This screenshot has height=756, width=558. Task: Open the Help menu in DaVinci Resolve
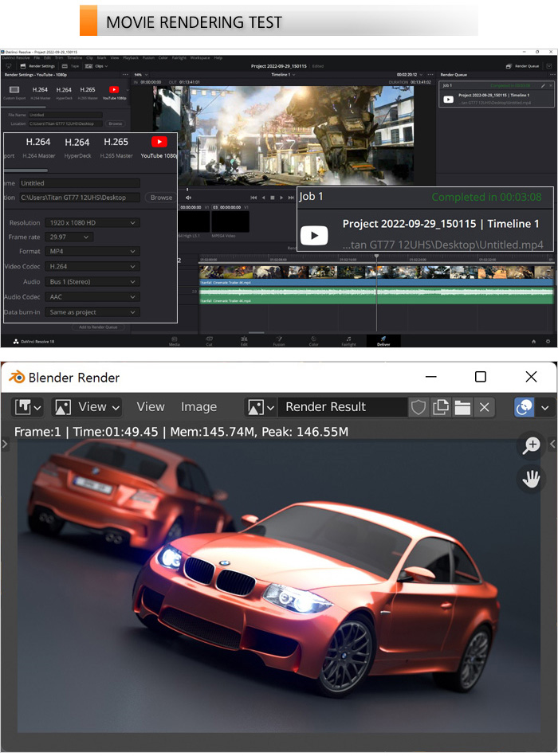point(218,58)
